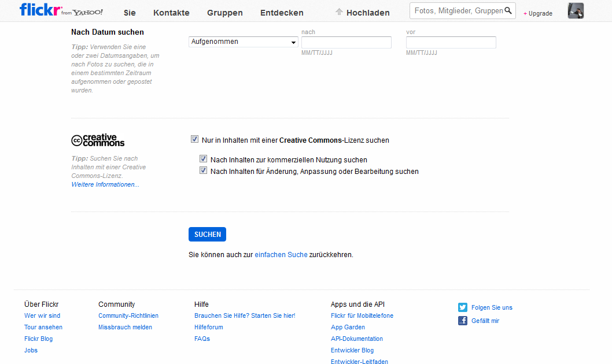Screen dimensions: 612x364
Task: Open the Entdecken menu
Action: tap(282, 13)
